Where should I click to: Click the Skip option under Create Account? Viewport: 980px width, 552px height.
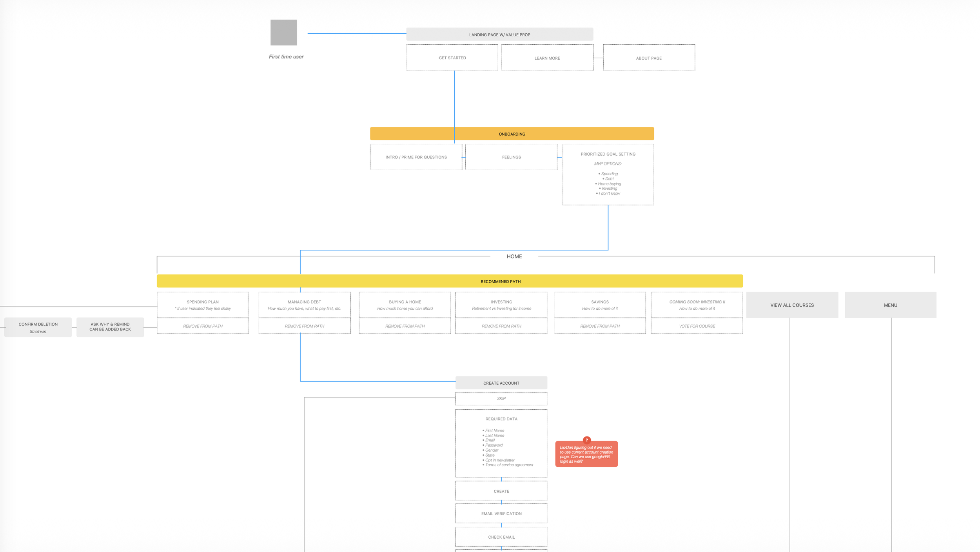pyautogui.click(x=501, y=398)
